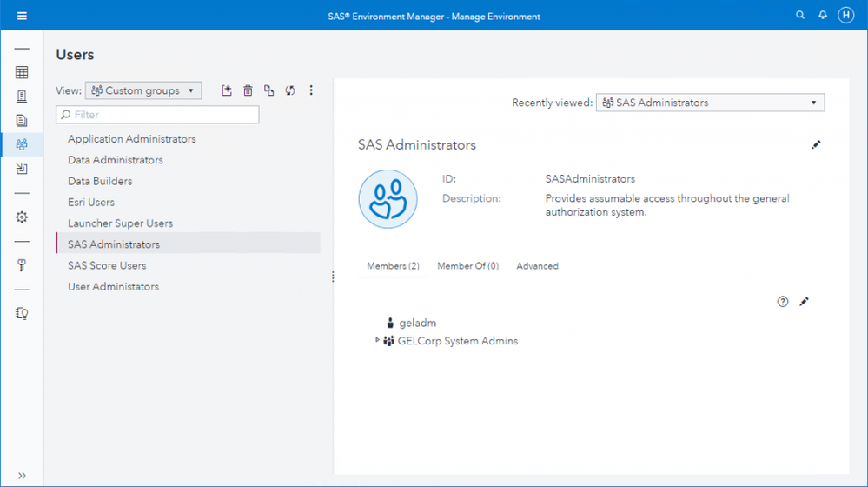Switch to the Advanced tab
Screen dimensions: 868x487
tap(537, 266)
